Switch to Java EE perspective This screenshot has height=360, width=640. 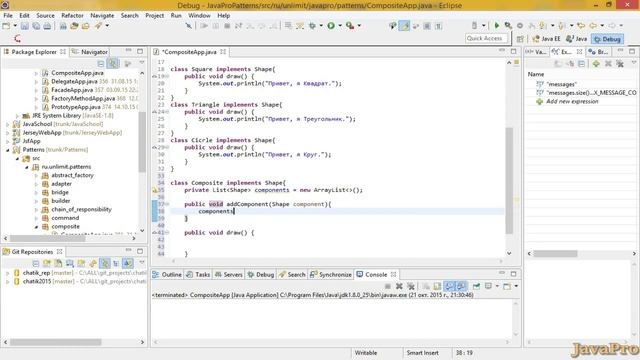click(547, 39)
